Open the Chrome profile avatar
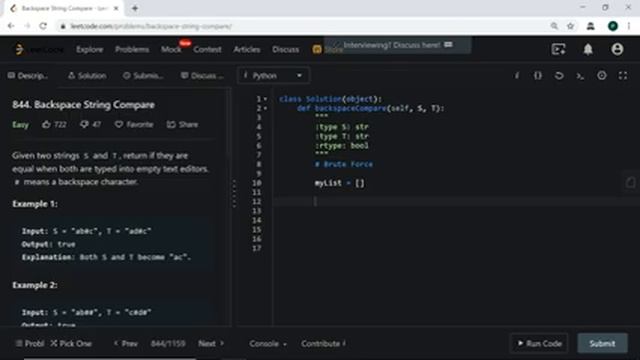This screenshot has width=640, height=360. click(613, 26)
